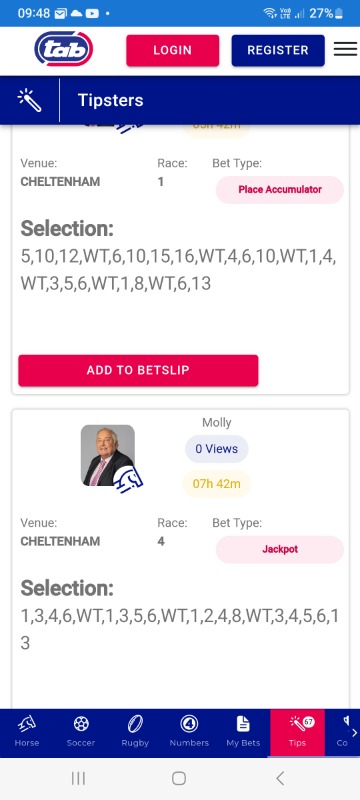360x800 pixels.
Task: Expand more bottom navigation items arrow
Action: (354, 733)
